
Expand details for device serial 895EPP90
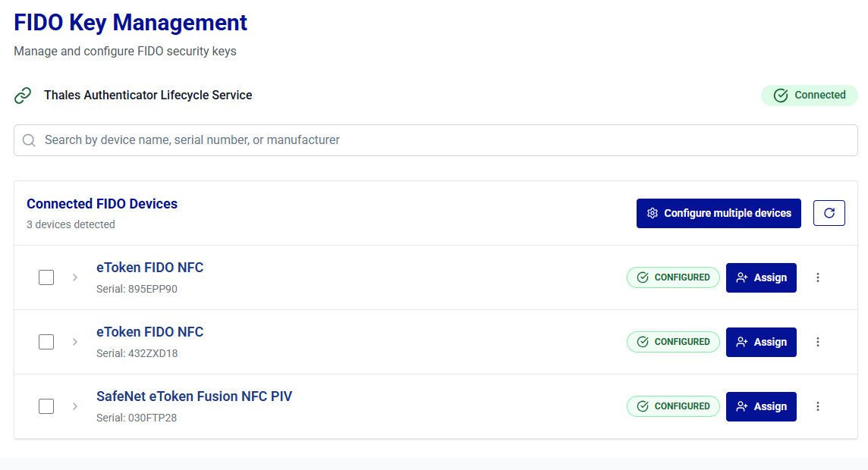(75, 277)
